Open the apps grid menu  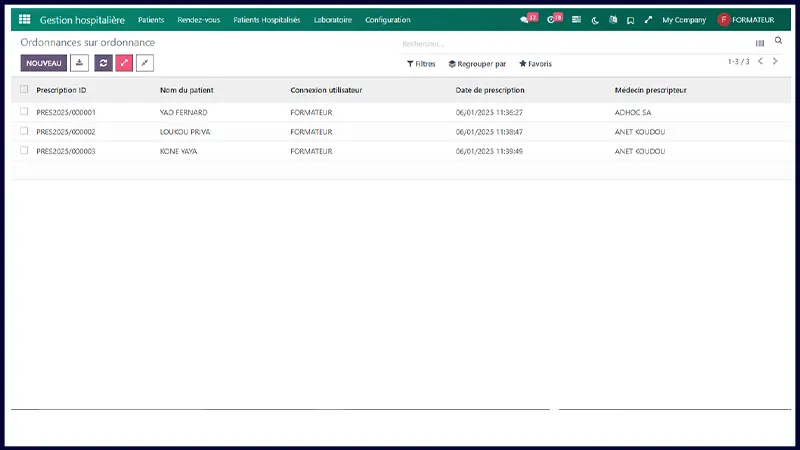point(24,19)
